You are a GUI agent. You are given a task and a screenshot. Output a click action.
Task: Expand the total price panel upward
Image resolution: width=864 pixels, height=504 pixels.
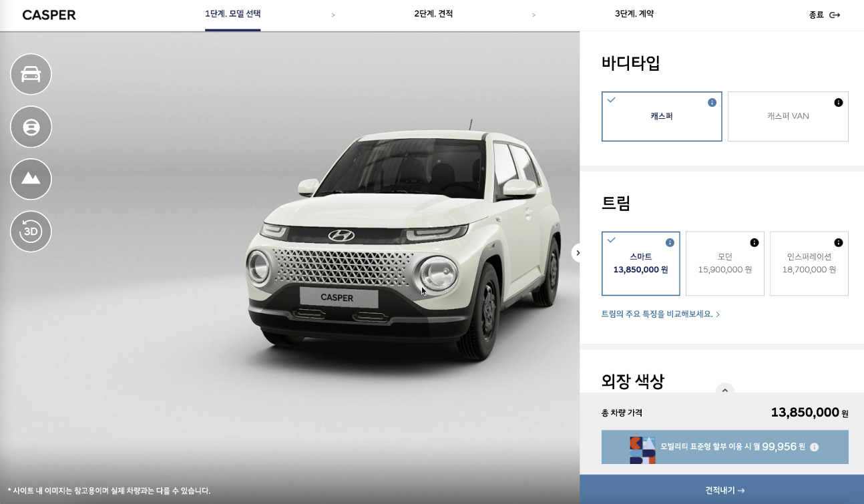point(725,391)
